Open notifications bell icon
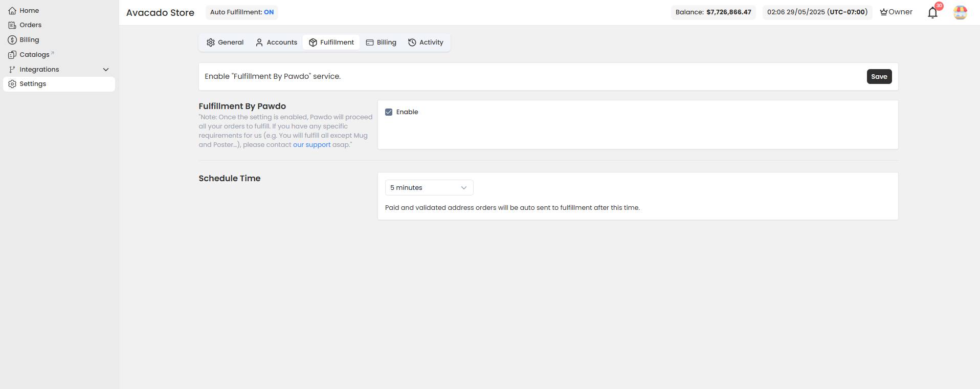 932,13
